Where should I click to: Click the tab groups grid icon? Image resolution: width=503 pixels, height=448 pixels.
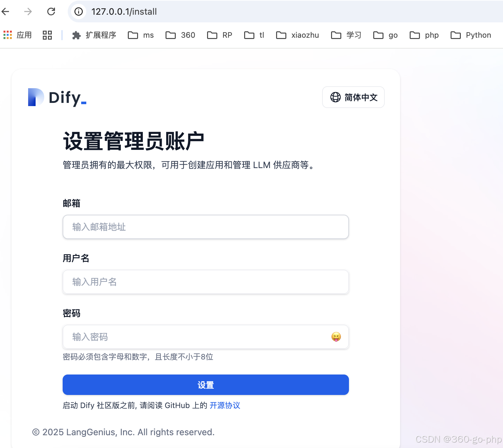pos(47,35)
